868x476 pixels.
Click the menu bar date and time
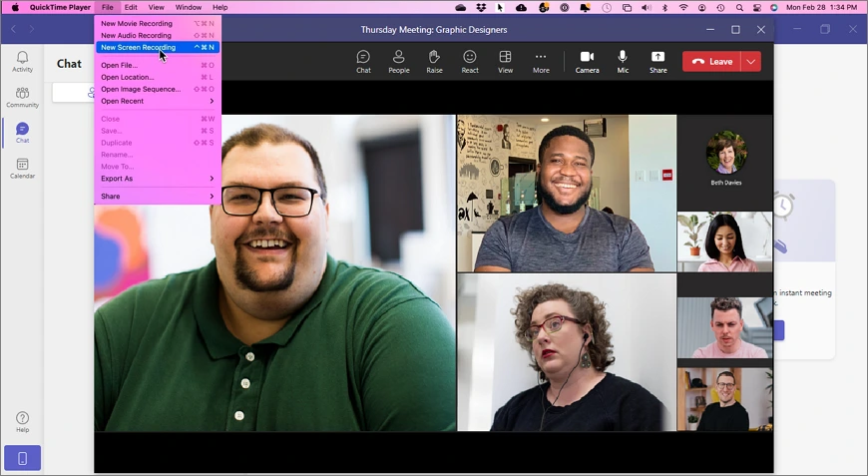coord(821,7)
